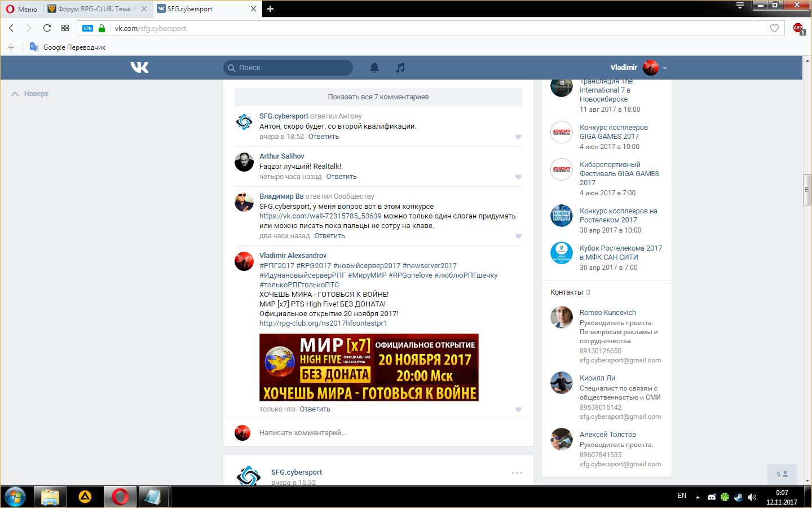
Task: Close the SFG.cybersport tab
Action: point(253,9)
